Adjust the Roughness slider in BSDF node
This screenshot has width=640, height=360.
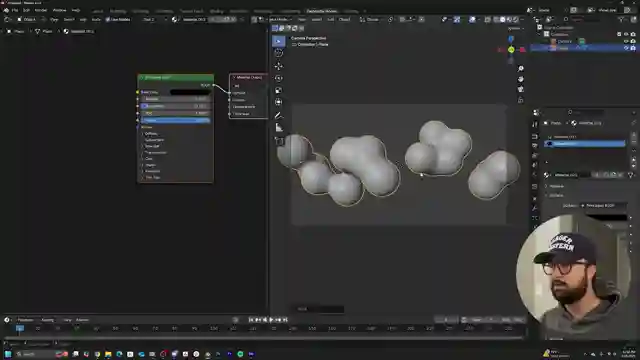(176, 106)
